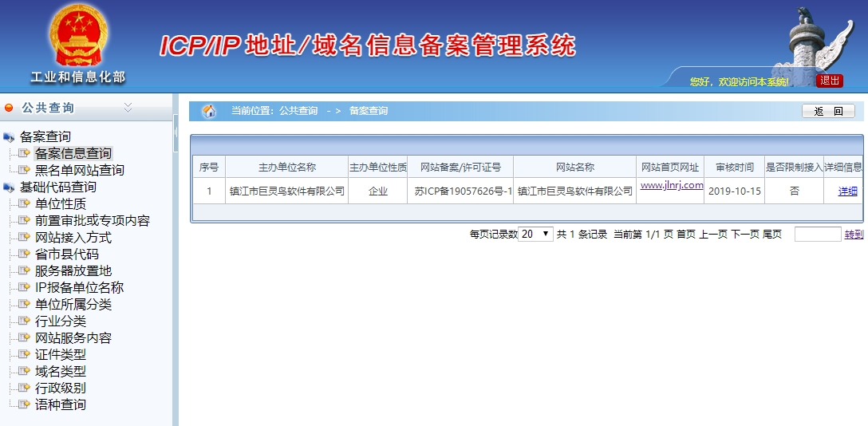Open 备案信息查询 in the sidebar
The image size is (868, 426).
tap(73, 153)
